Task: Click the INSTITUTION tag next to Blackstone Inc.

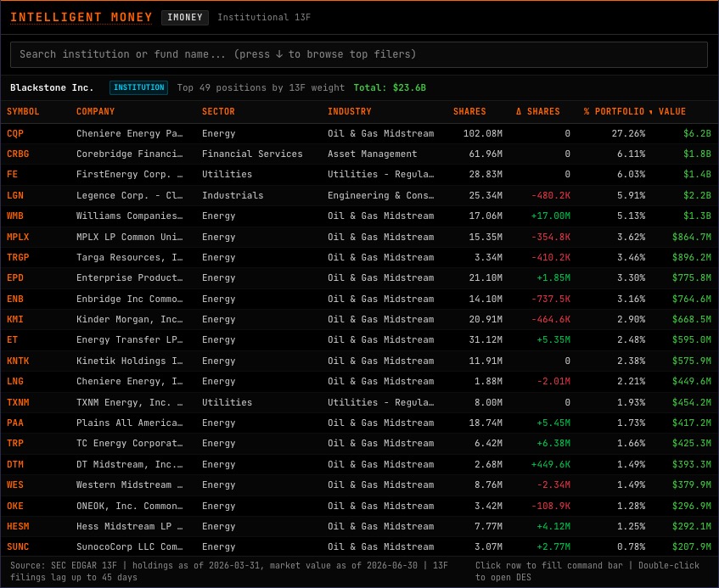Action: point(138,87)
